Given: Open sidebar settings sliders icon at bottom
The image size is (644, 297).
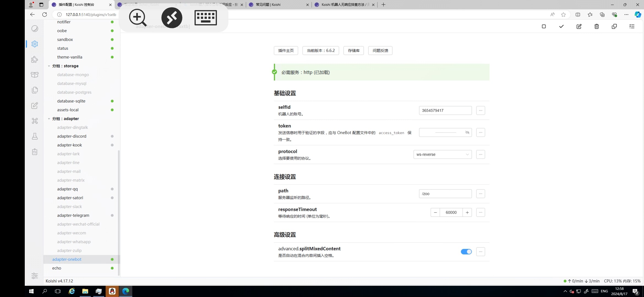Looking at the screenshot, I should click(x=35, y=276).
